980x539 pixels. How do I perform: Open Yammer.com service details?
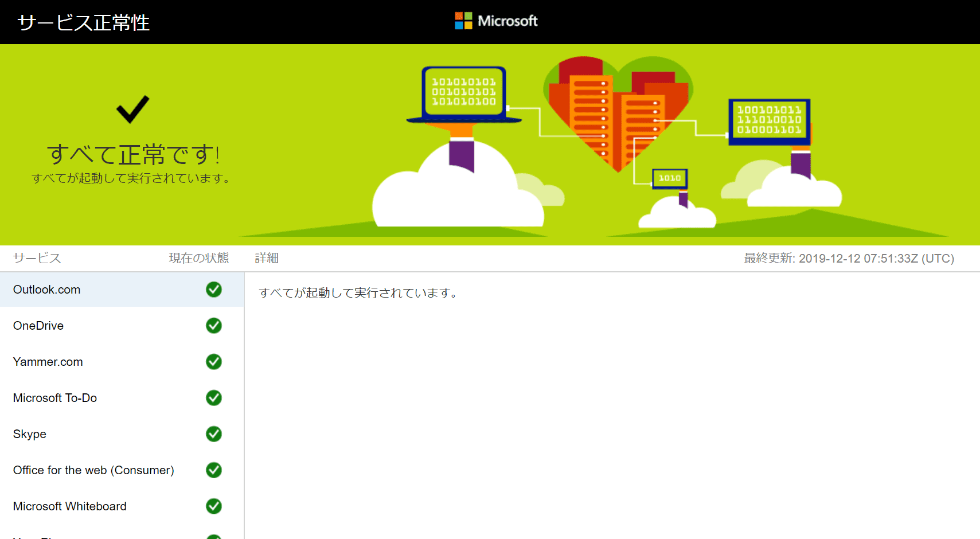tap(122, 362)
